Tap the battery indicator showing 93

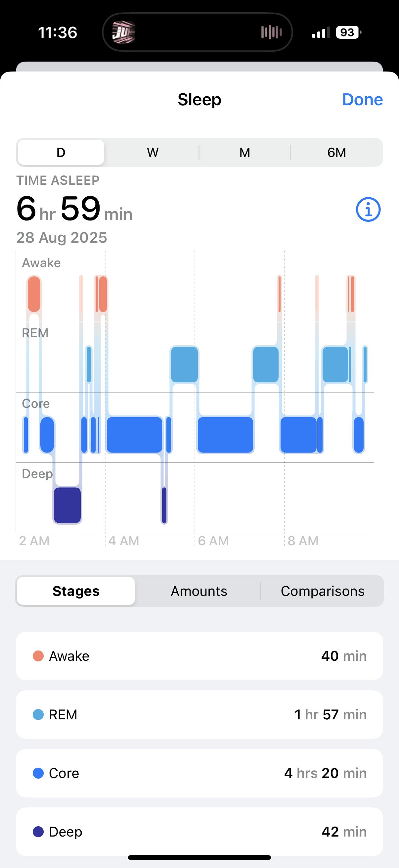pyautogui.click(x=348, y=32)
